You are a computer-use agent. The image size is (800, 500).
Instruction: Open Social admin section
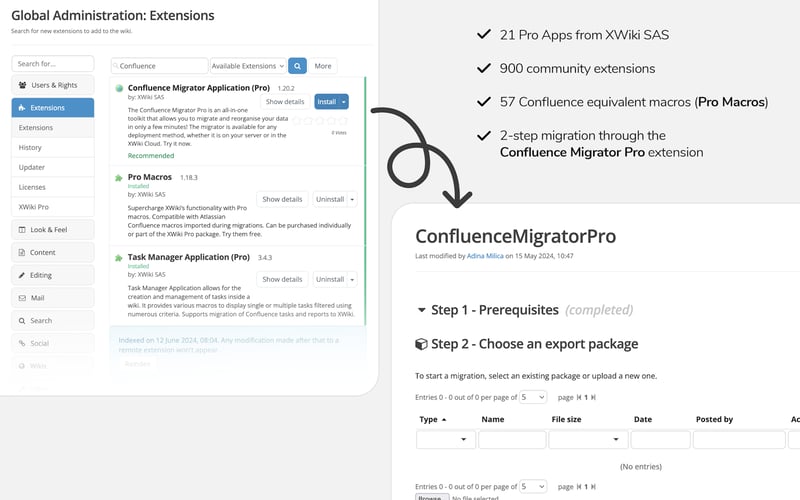[x=53, y=343]
